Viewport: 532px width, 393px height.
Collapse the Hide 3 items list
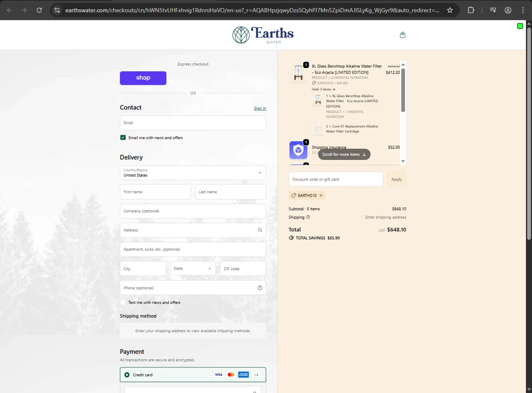click(323, 89)
